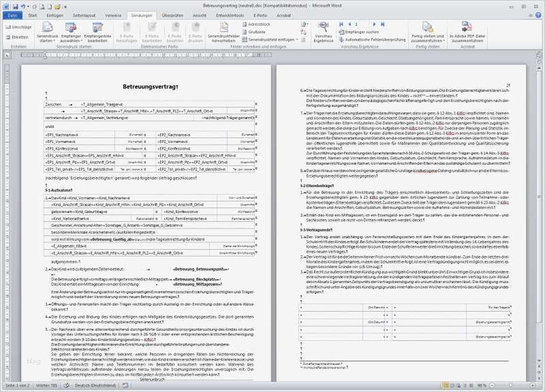
Task: Open the Fertig stellen und zusammenführen dropdown
Action: pos(428,32)
